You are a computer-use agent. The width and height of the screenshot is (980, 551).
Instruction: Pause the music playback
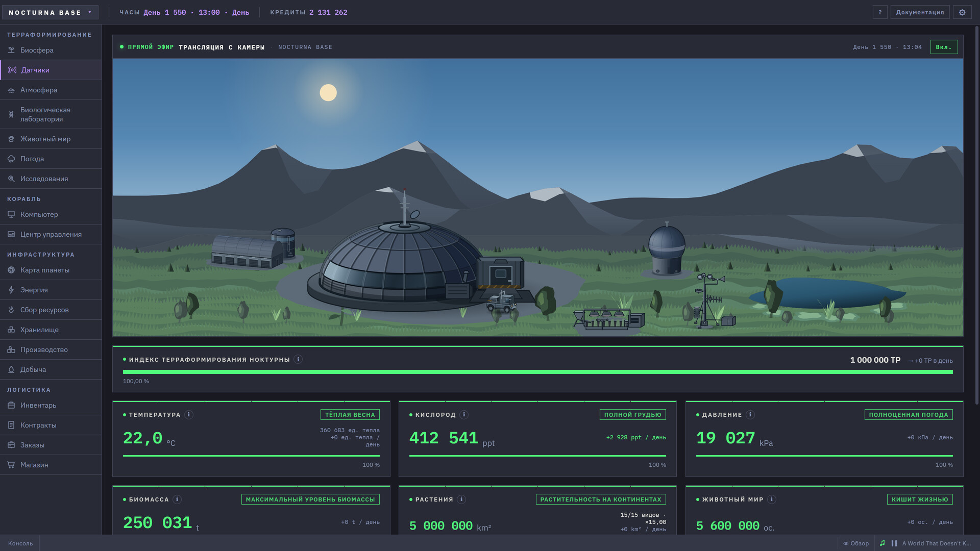pyautogui.click(x=894, y=543)
